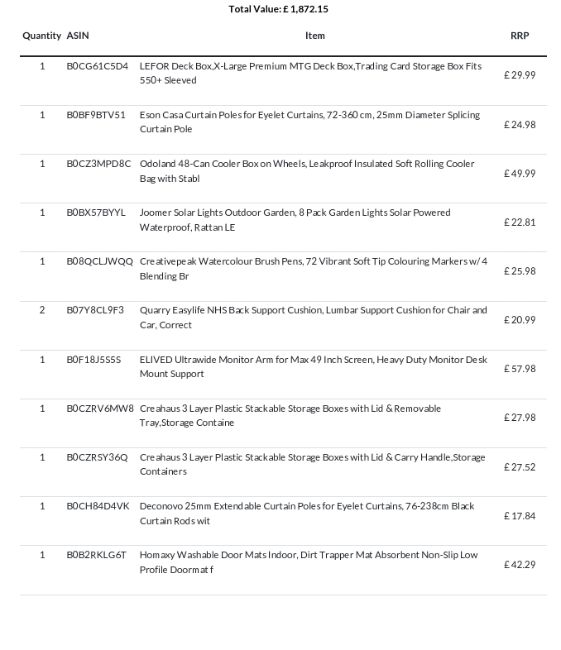The height and width of the screenshot is (650, 561).
Task: Click the Creativepeak Watercolour Brush Pens row
Action: (x=283, y=276)
